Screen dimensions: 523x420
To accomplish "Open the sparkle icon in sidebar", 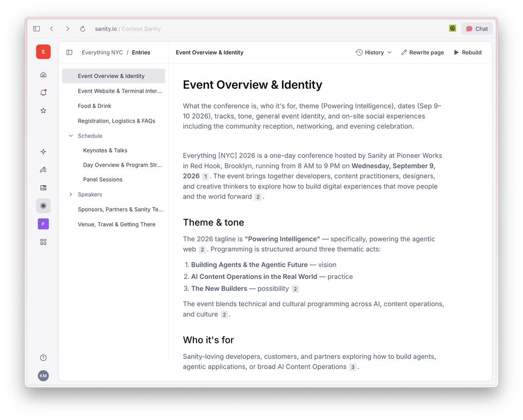I will click(44, 152).
